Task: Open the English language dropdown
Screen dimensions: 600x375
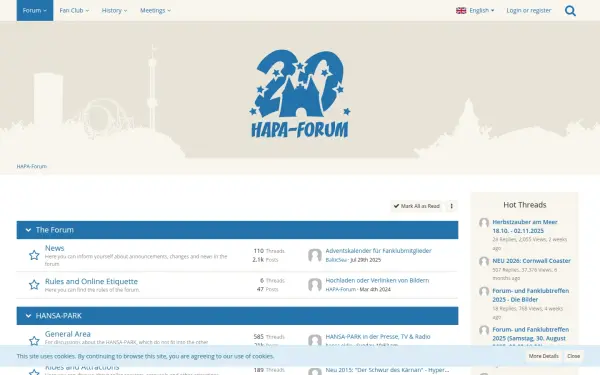Action: point(475,10)
